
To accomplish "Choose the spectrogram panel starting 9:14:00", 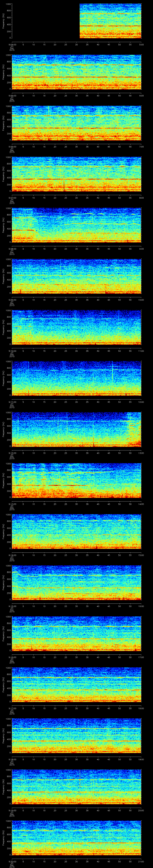I will point(77,532).
